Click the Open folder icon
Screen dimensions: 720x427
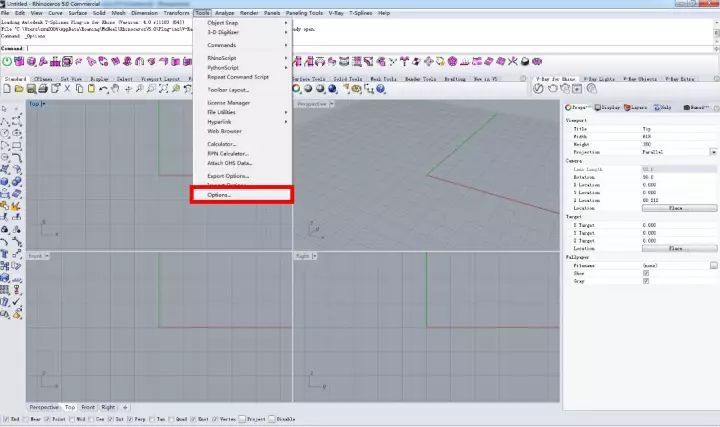(x=19, y=89)
